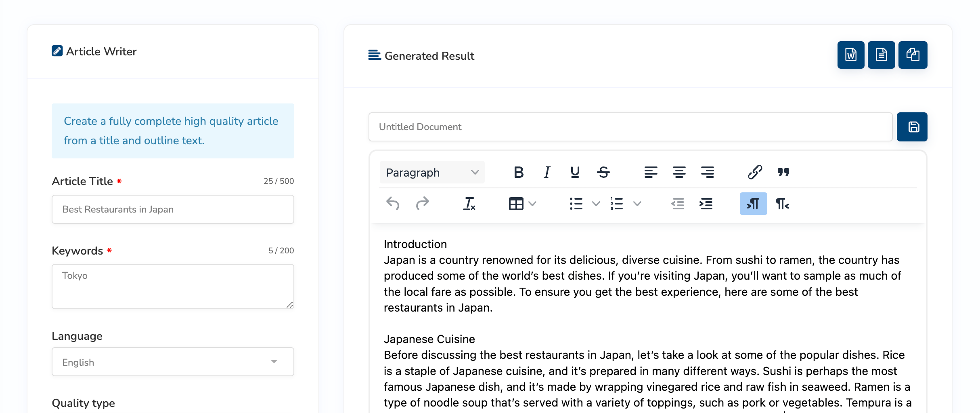
Task: Redo last edit
Action: pos(422,204)
